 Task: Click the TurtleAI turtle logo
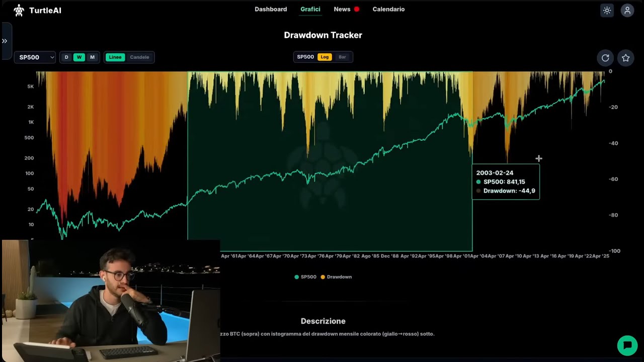(19, 10)
